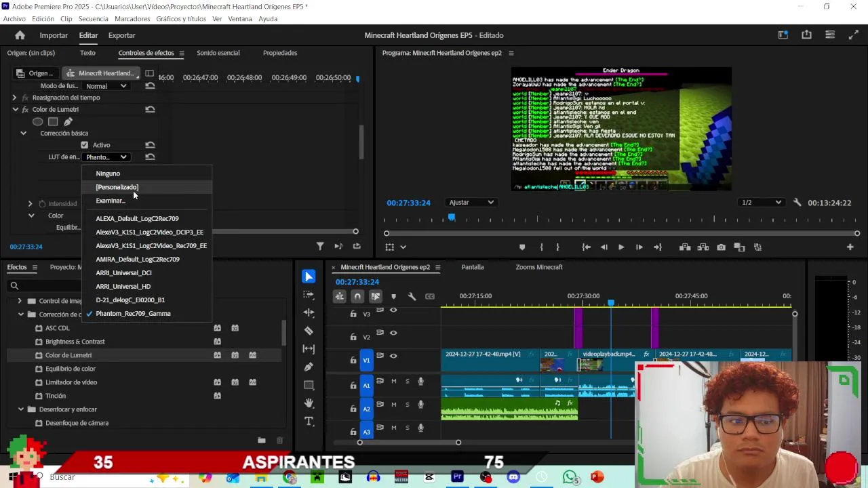This screenshot has height=488, width=868.
Task: Step back one frame in Program monitor
Action: tap(604, 247)
